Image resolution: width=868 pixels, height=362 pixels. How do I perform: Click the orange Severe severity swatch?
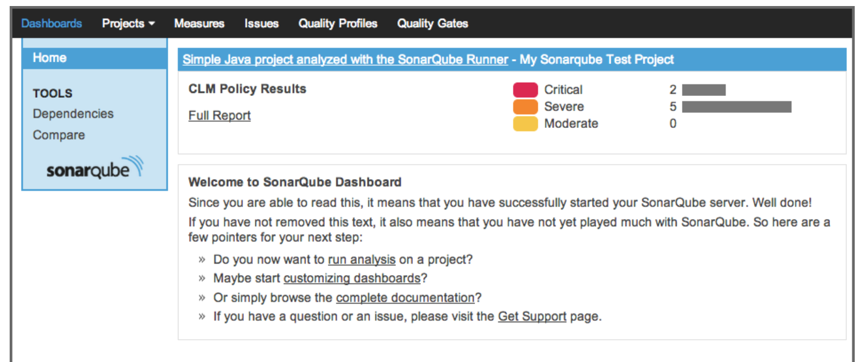click(x=525, y=107)
